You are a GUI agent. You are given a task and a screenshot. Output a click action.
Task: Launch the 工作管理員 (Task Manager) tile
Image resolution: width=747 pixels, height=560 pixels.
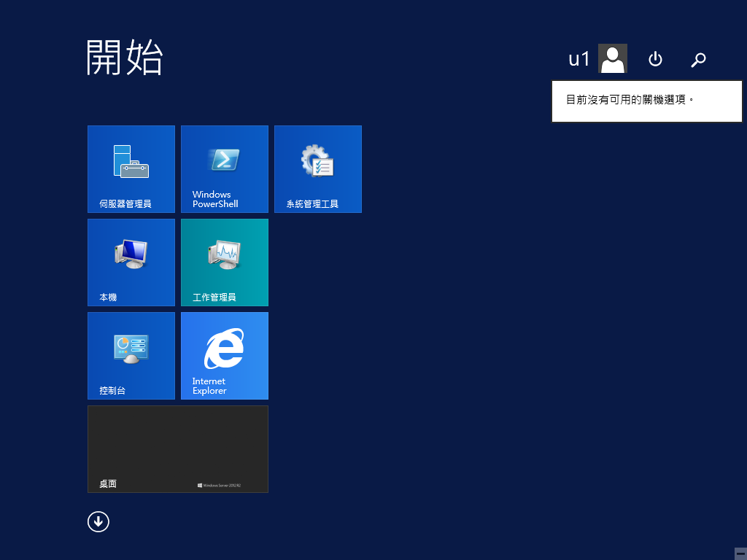(x=225, y=262)
